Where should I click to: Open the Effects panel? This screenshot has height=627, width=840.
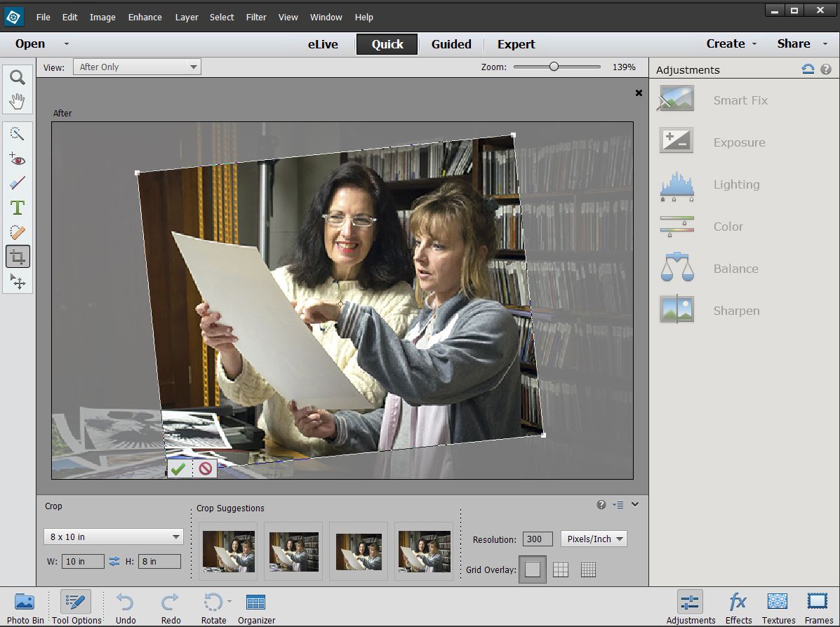coord(738,606)
